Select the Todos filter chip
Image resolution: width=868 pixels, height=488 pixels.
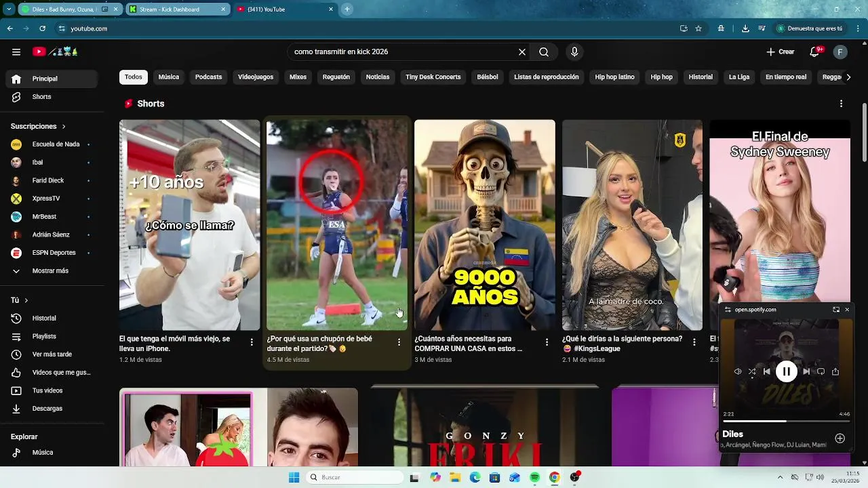coord(134,77)
